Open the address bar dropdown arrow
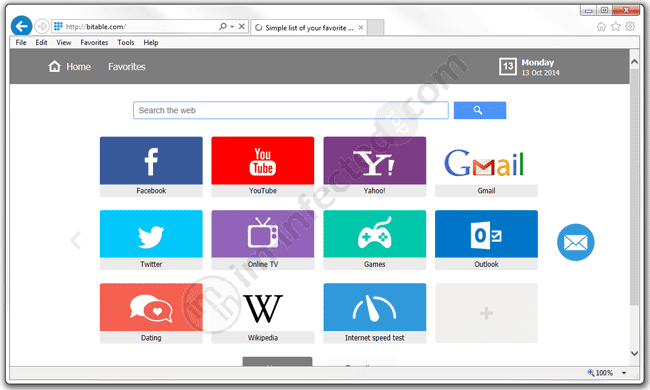The width and height of the screenshot is (650, 390). (x=232, y=27)
